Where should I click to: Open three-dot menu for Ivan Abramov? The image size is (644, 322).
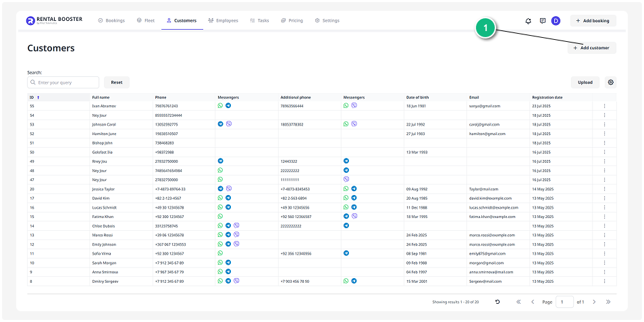coord(604,106)
